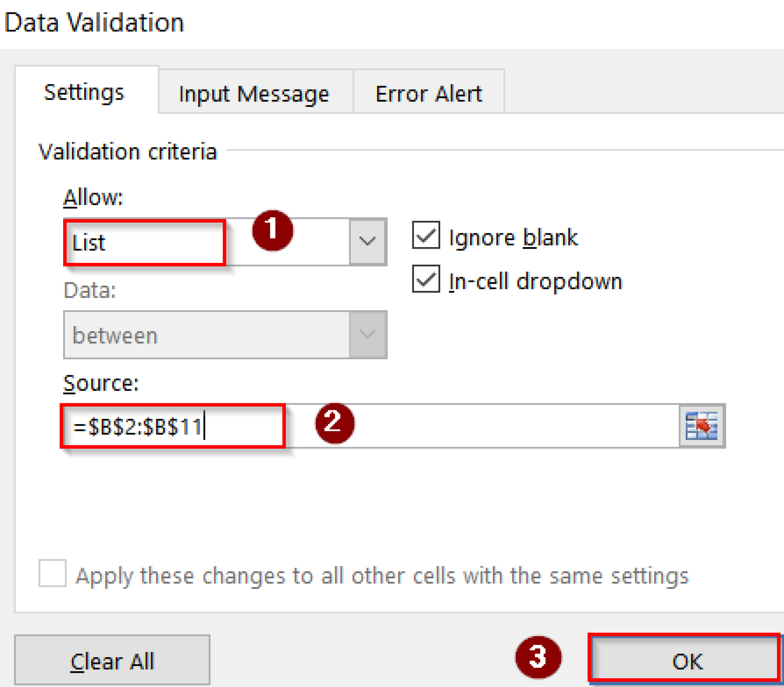Confirm validation settings with OK

coord(687,659)
